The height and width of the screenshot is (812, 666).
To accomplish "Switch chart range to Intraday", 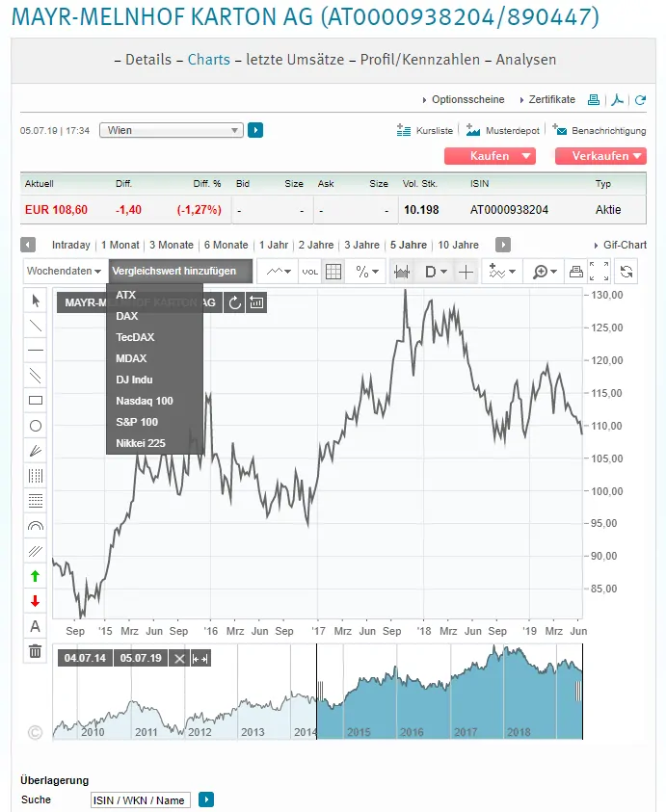I will (71, 245).
